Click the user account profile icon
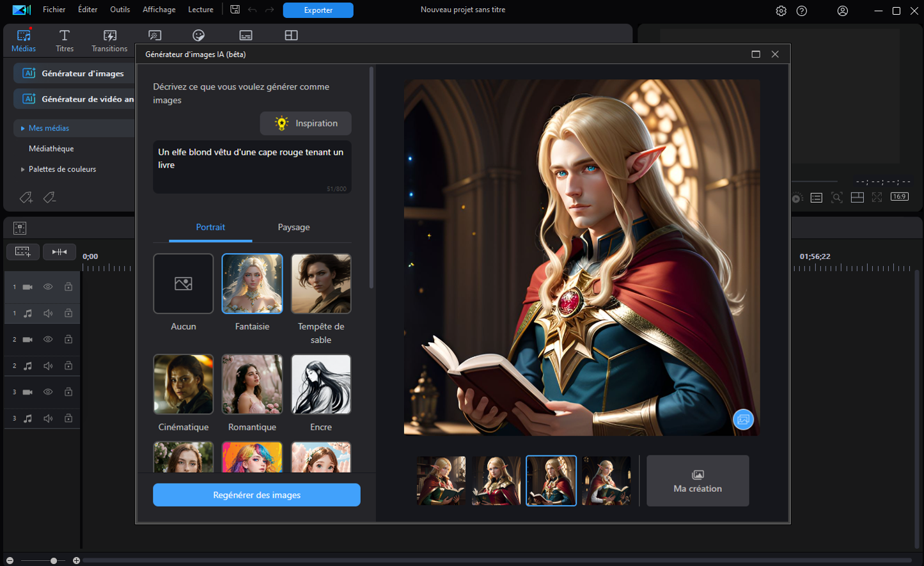 843,11
